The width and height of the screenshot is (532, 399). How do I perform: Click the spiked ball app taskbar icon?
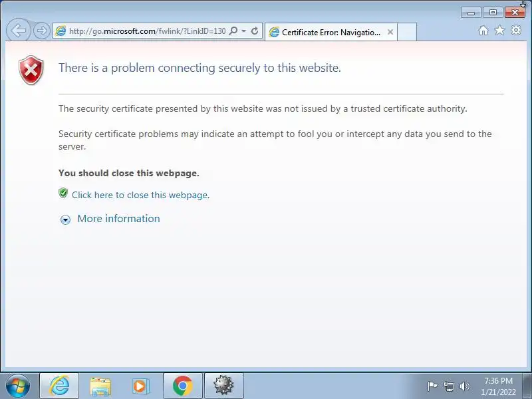point(223,386)
